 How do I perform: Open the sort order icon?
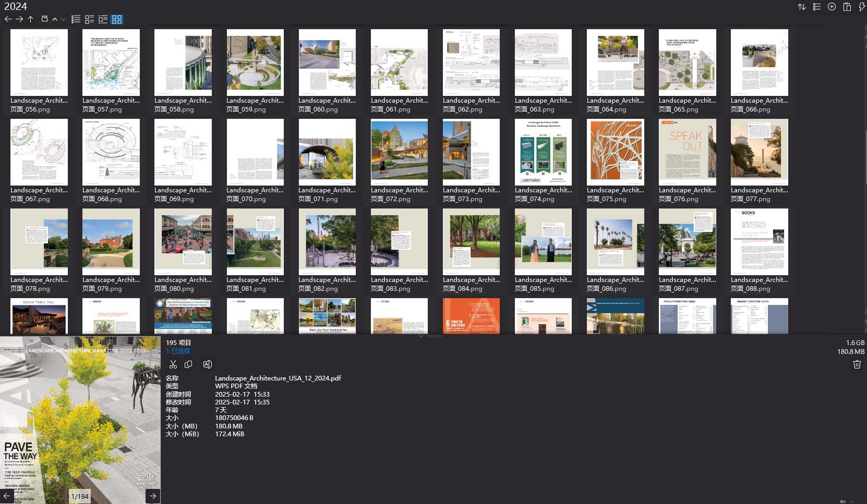coord(802,7)
